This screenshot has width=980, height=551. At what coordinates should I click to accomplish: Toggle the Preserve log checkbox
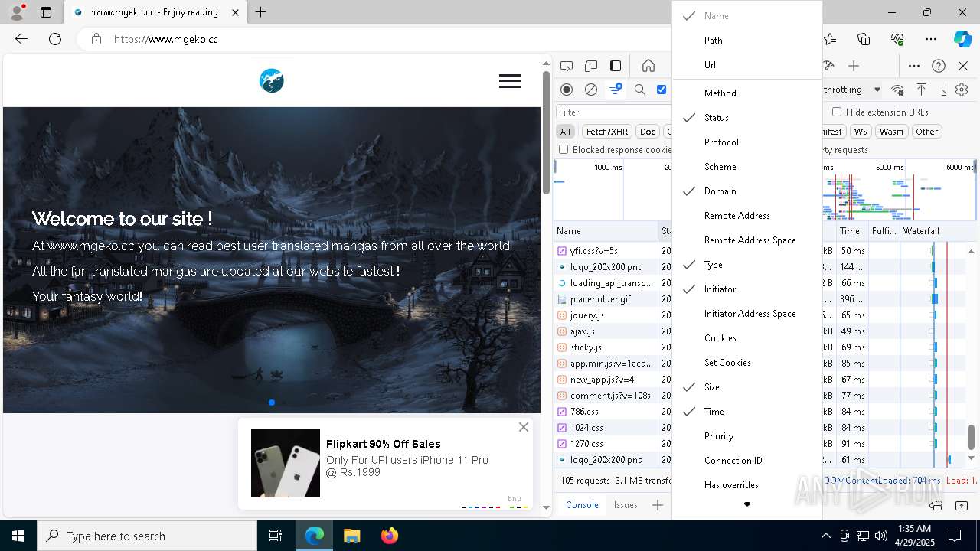pos(661,90)
